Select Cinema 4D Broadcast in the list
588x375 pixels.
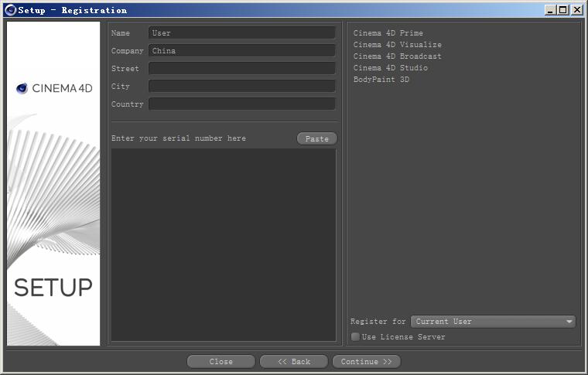(397, 56)
